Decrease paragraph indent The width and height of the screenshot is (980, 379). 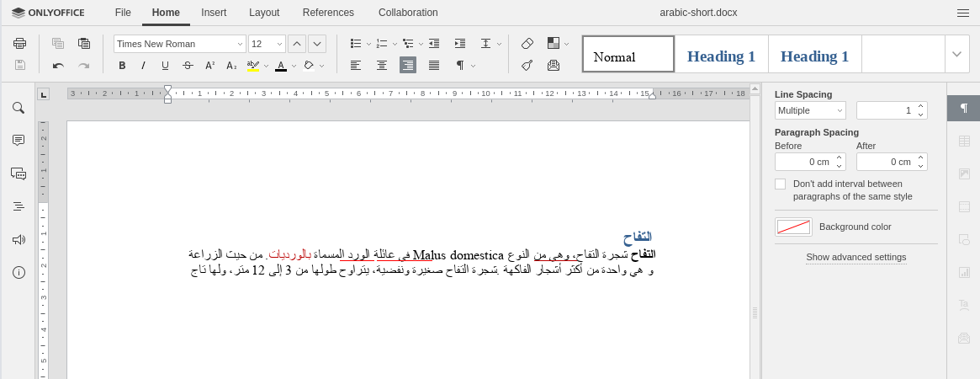click(x=434, y=44)
